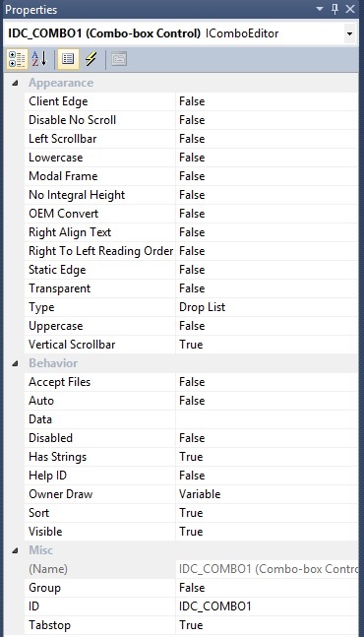Open the window position arrow menu
Image resolution: width=364 pixels, height=637 pixels.
tap(320, 9)
